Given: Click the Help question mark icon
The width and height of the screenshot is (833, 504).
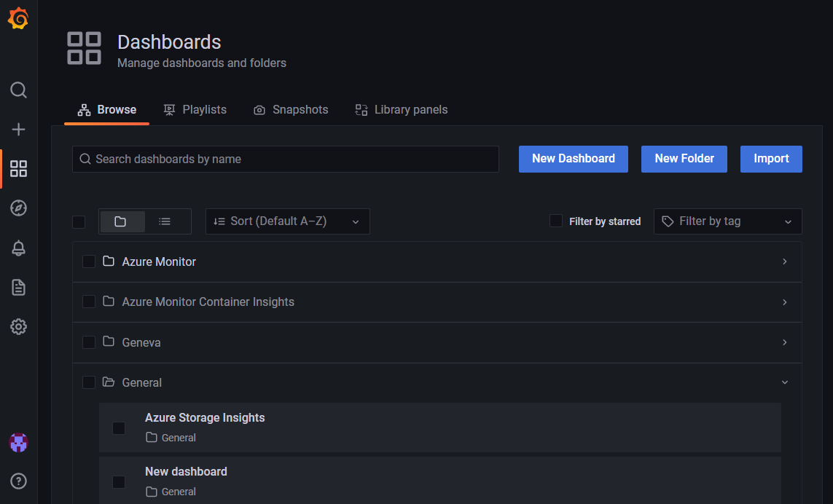Looking at the screenshot, I should 19,481.
